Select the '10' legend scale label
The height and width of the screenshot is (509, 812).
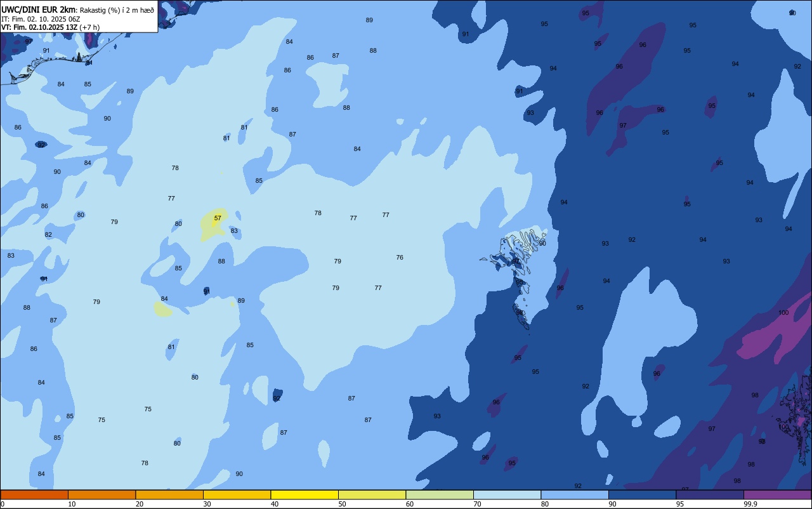72,504
